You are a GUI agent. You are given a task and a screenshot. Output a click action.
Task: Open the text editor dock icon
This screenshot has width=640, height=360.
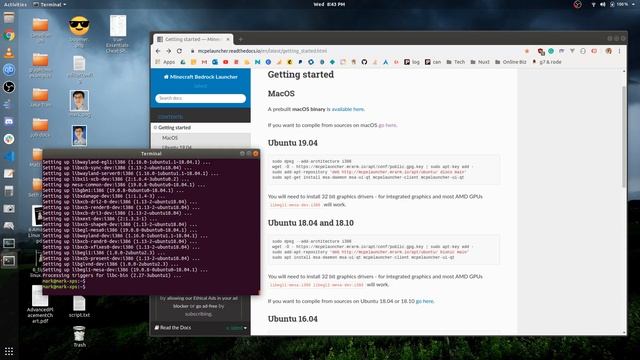(9, 173)
